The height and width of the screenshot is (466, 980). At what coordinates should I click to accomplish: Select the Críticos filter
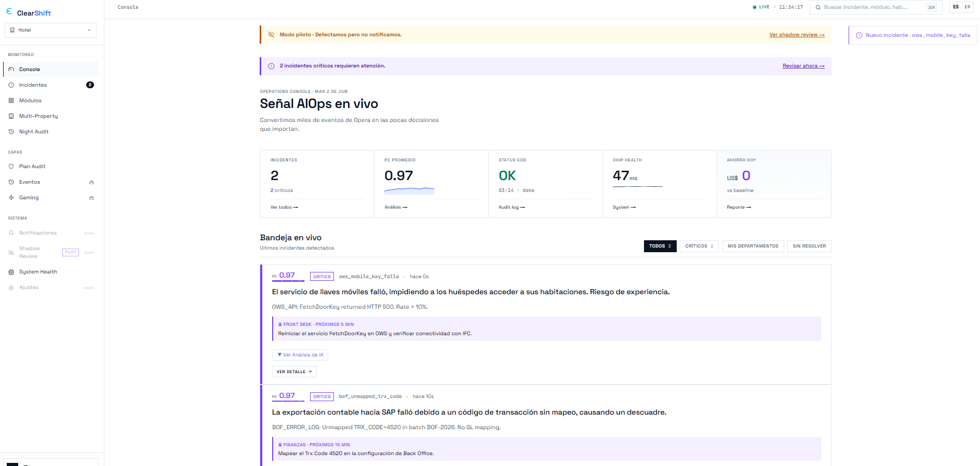[699, 246]
